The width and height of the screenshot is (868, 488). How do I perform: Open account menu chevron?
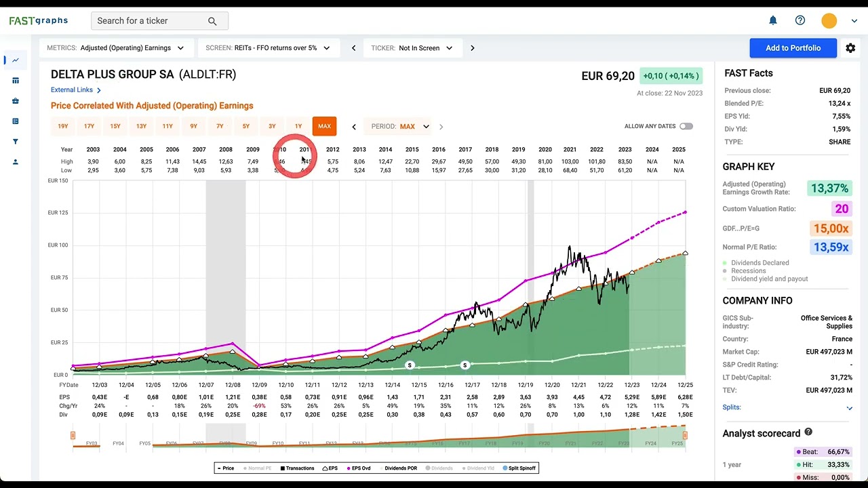pos(854,21)
